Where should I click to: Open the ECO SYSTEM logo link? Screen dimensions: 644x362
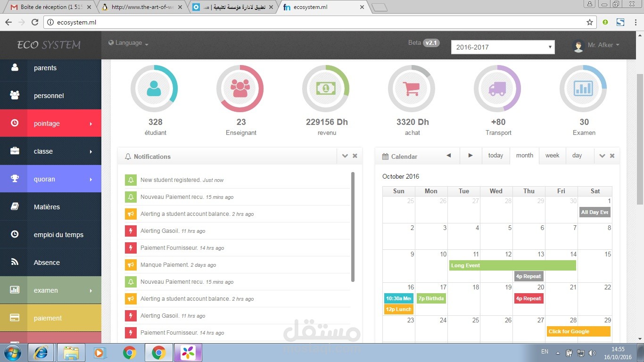(x=49, y=45)
